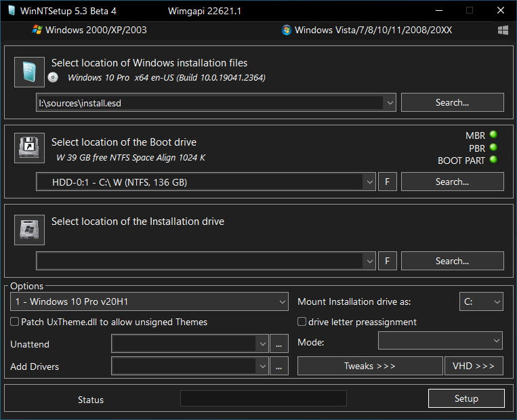Screen dimensions: 517x420
Task: Click the Boot drive floppy icon
Action: (x=29, y=148)
